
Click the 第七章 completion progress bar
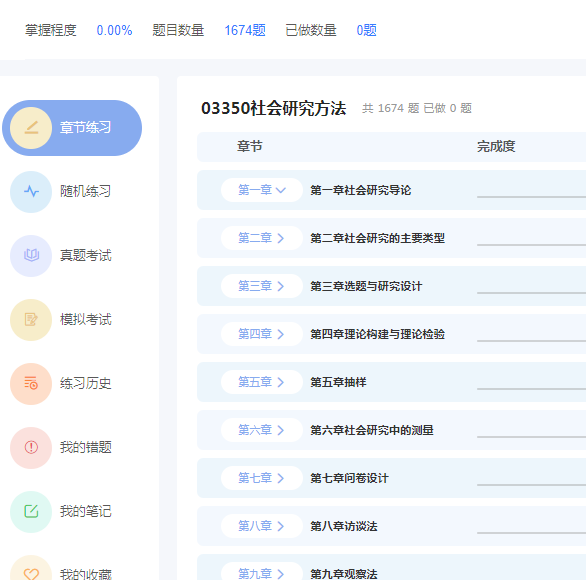tap(531, 485)
